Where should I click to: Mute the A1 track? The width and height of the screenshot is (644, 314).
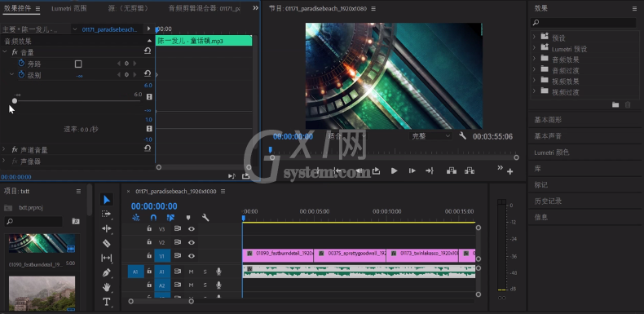pos(191,272)
